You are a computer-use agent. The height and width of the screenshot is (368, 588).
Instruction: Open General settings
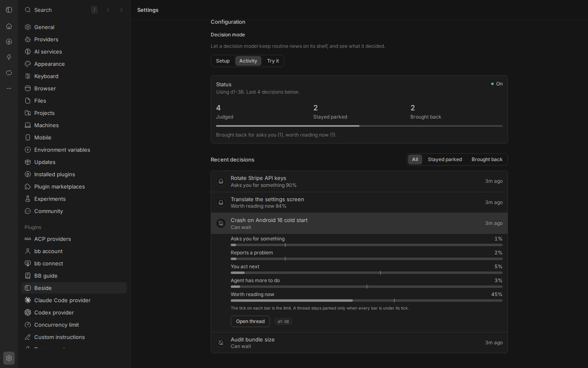coord(74,27)
